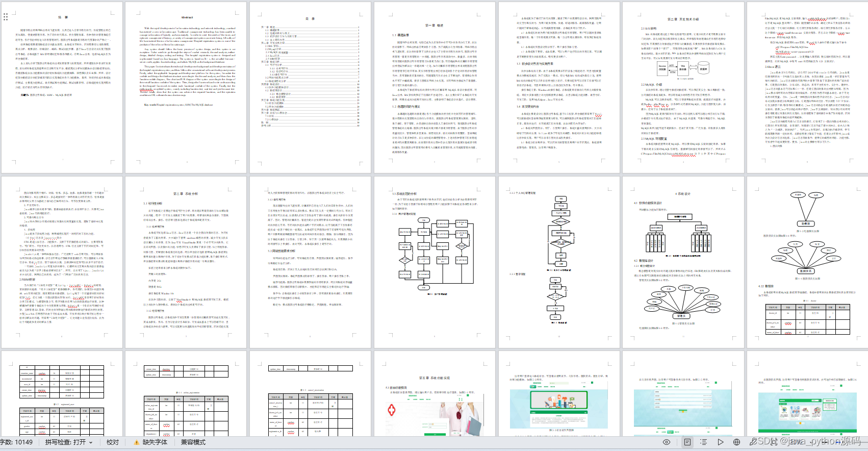This screenshot has height=451, width=868.
Task: Click the 缺失字体 warning in status bar
Action: (x=150, y=442)
